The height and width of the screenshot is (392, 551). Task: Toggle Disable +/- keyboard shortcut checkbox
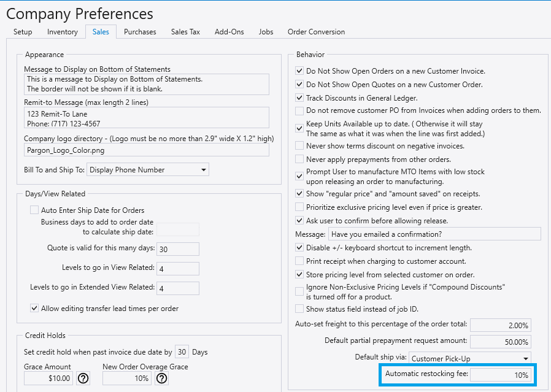(299, 248)
